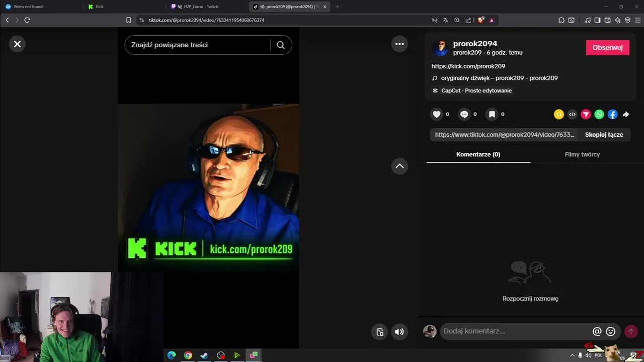Open the emoji picker in comment box
Screen dimensions: 644x362
tap(611, 331)
